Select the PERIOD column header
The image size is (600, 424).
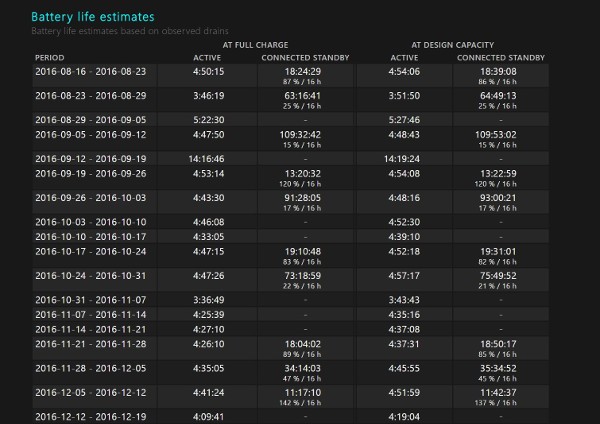(49, 57)
